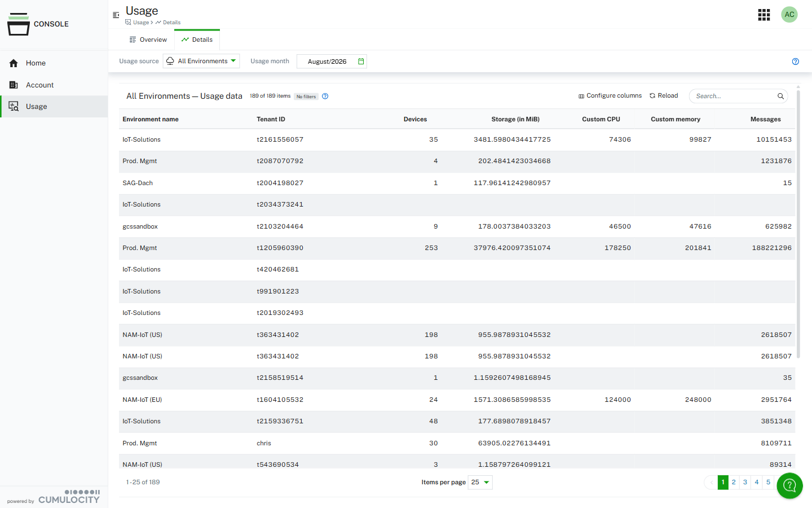The width and height of the screenshot is (812, 508).
Task: Go to page 4 of results
Action: tap(757, 482)
